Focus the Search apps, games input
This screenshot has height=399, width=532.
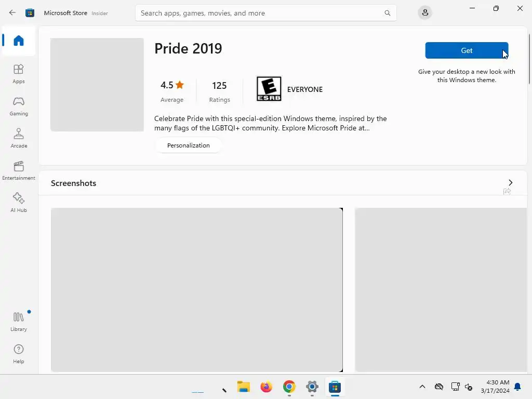pyautogui.click(x=265, y=13)
